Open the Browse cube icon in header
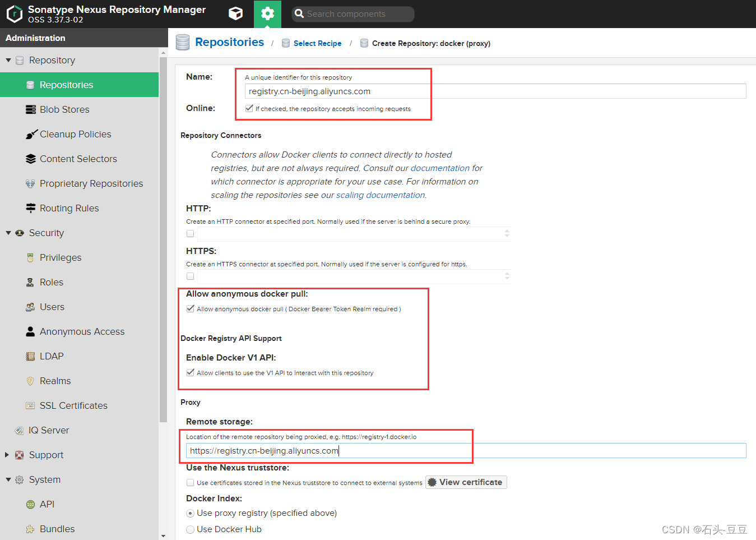Image resolution: width=756 pixels, height=540 pixels. click(x=236, y=13)
